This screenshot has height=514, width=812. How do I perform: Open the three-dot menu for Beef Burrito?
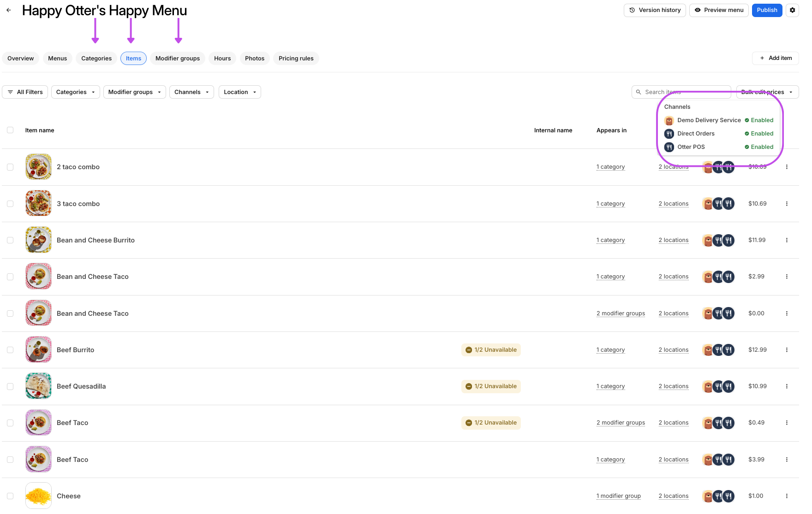[x=787, y=350]
